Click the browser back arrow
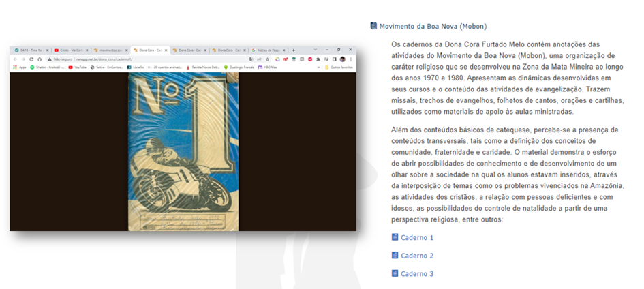 point(15,59)
